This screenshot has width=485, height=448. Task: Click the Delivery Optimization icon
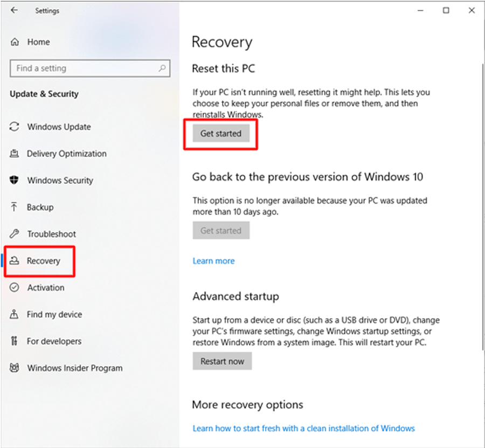pyautogui.click(x=14, y=153)
